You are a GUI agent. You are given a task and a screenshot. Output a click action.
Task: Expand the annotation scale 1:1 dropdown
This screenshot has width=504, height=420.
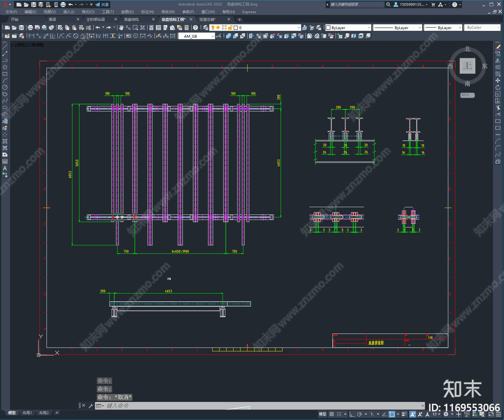coord(436,414)
